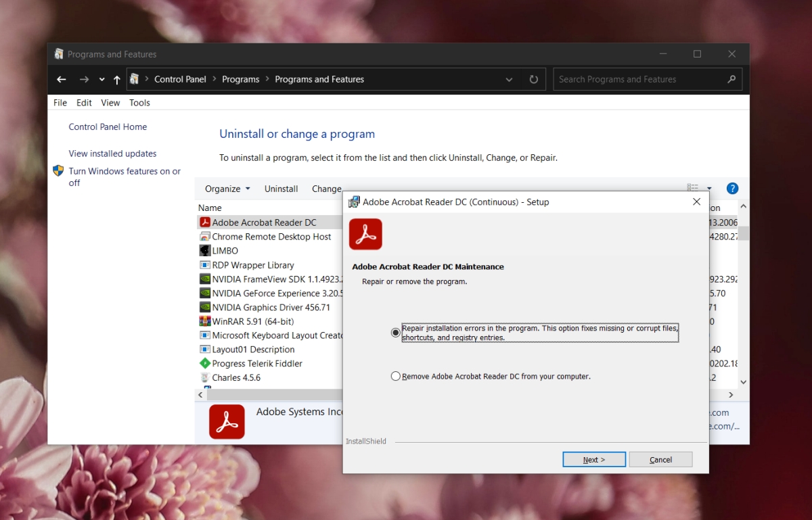Click the Next button in the setup wizard

point(593,459)
